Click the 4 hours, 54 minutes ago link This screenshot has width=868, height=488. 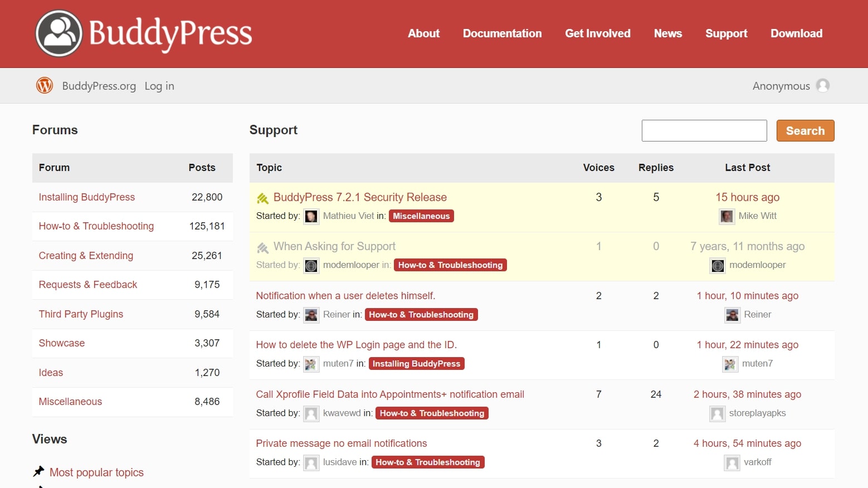747,443
